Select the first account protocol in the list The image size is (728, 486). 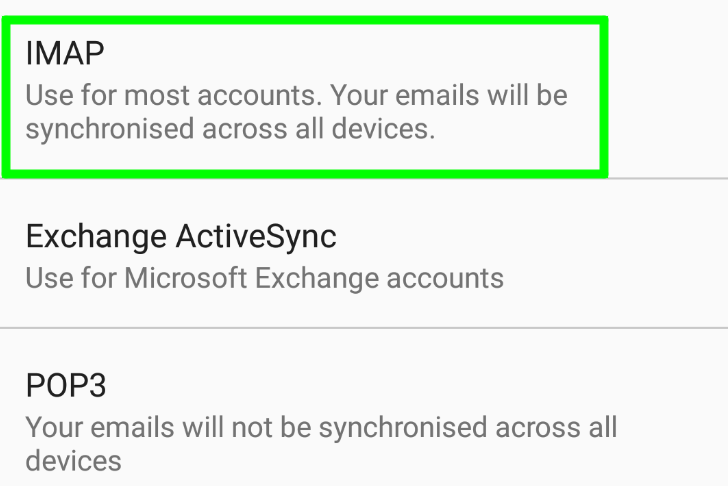point(304,95)
